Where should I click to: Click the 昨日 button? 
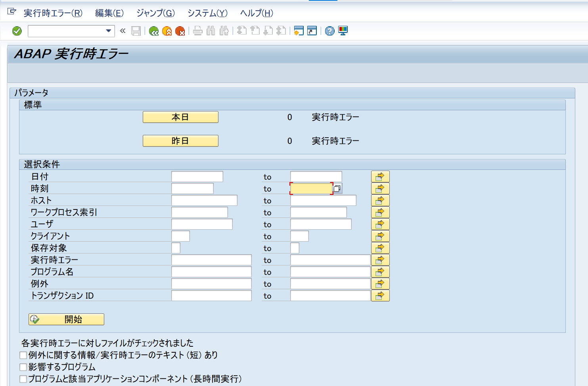pyautogui.click(x=180, y=140)
